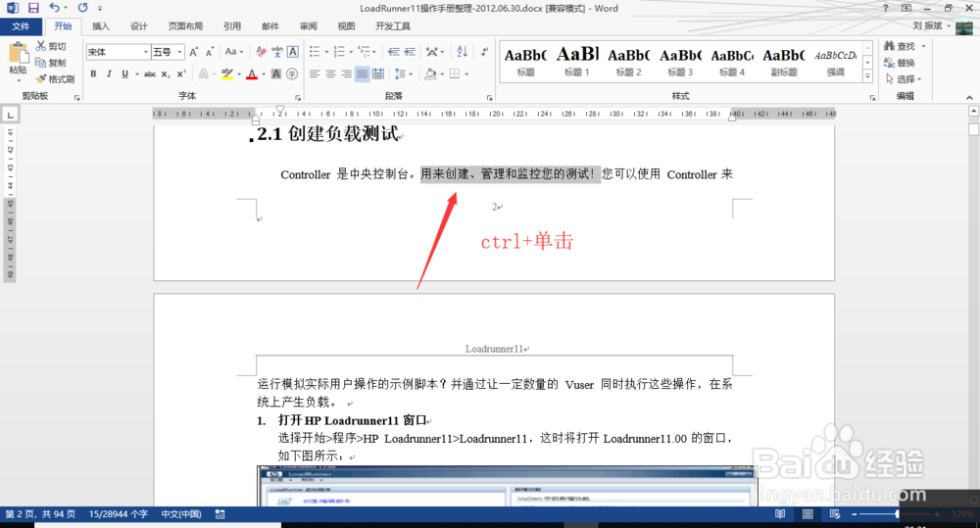The width and height of the screenshot is (980, 528).
Task: Switch to the 插入 tab
Action: pyautogui.click(x=100, y=26)
